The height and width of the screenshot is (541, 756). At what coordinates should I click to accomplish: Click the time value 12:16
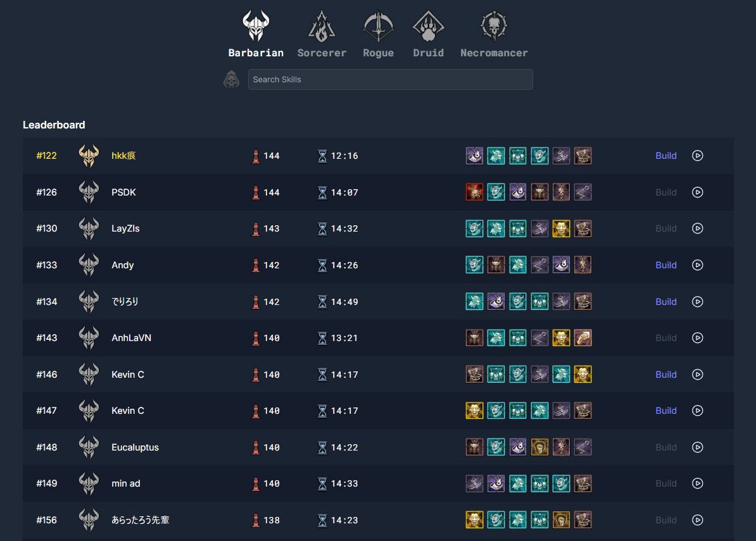[x=344, y=156]
